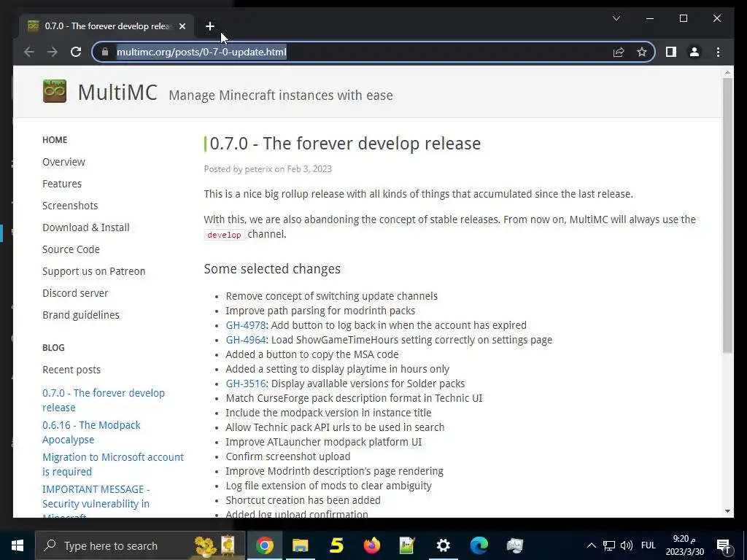Open the Chrome side panel icon
747x560 pixels.
671,52
